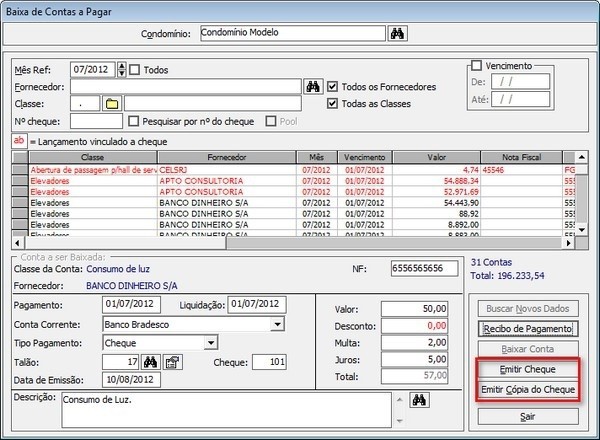
Task: Toggle the Pool checkbox
Action: [271, 121]
